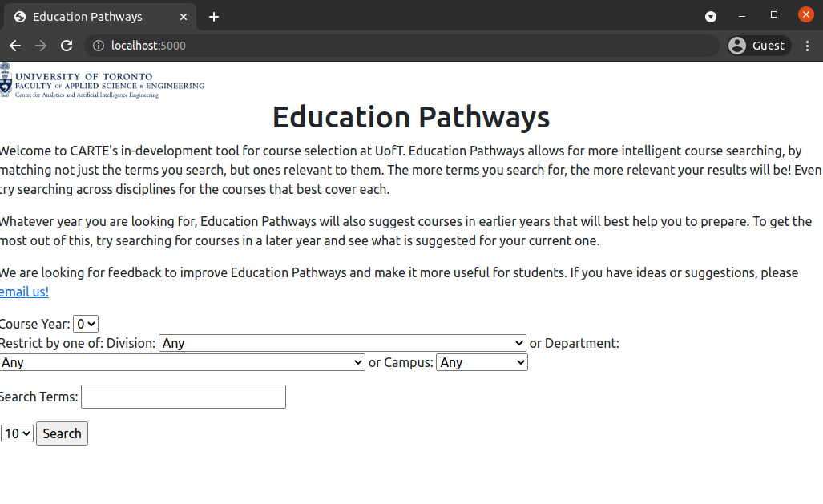Viewport: 823px width, 504px height.
Task: Click the 'Course Year:' label
Action: click(34, 324)
